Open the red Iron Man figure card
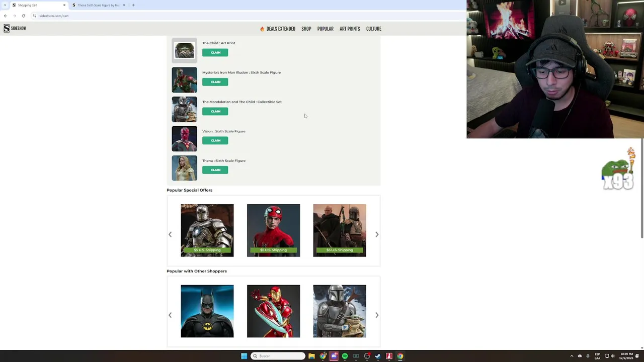This screenshot has width=644, height=362. pyautogui.click(x=274, y=311)
